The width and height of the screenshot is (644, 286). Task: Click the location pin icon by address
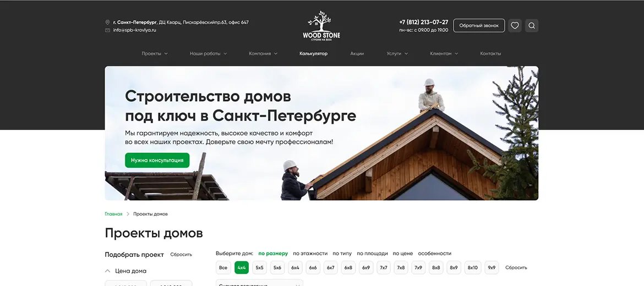pyautogui.click(x=107, y=23)
